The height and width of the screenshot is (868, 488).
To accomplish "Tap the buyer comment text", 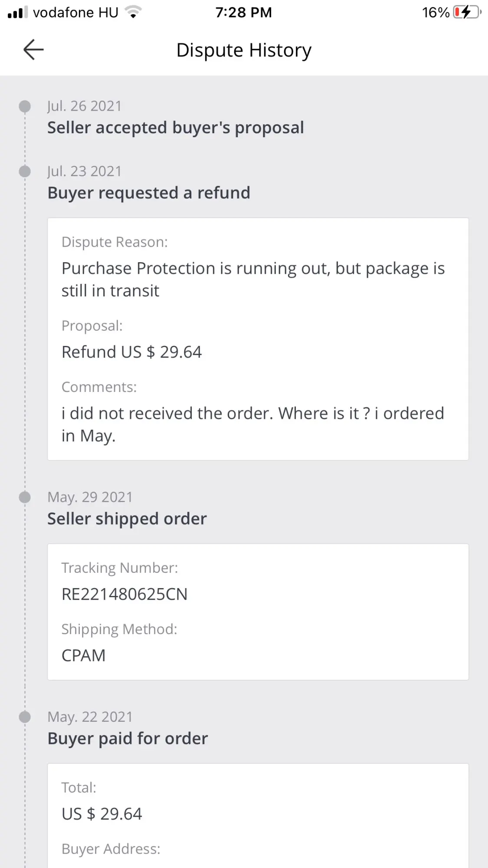I will 252,424.
